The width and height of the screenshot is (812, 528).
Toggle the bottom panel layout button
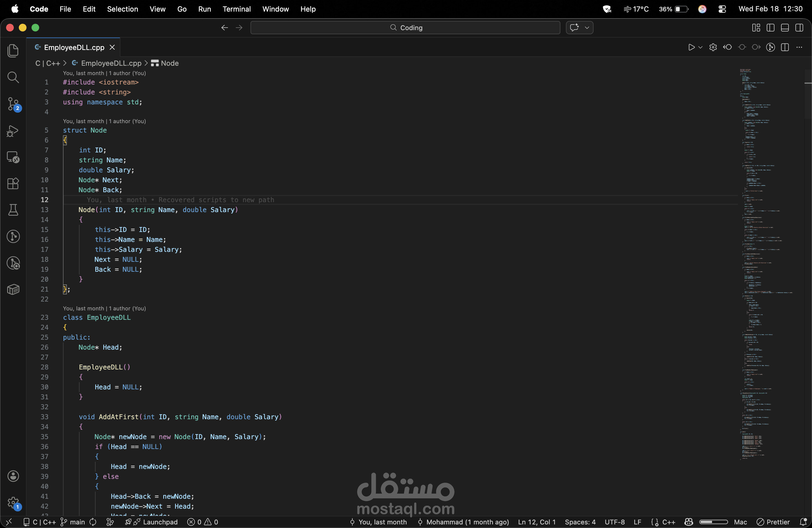click(x=785, y=28)
